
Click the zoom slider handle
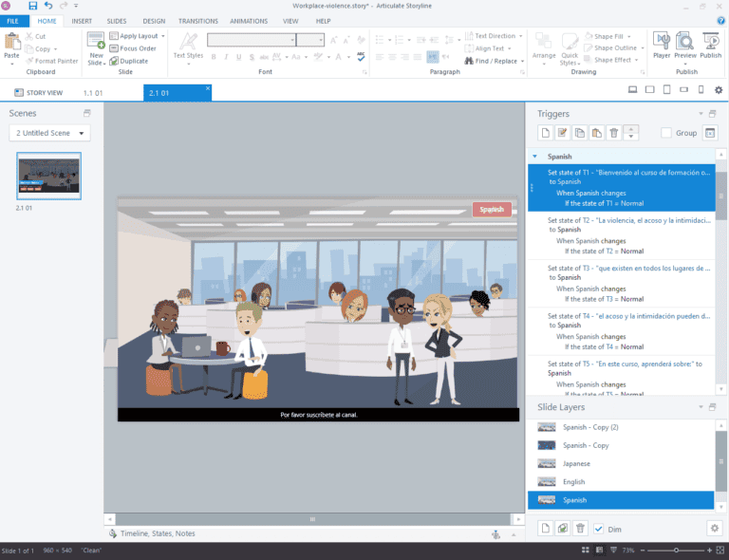pos(675,551)
